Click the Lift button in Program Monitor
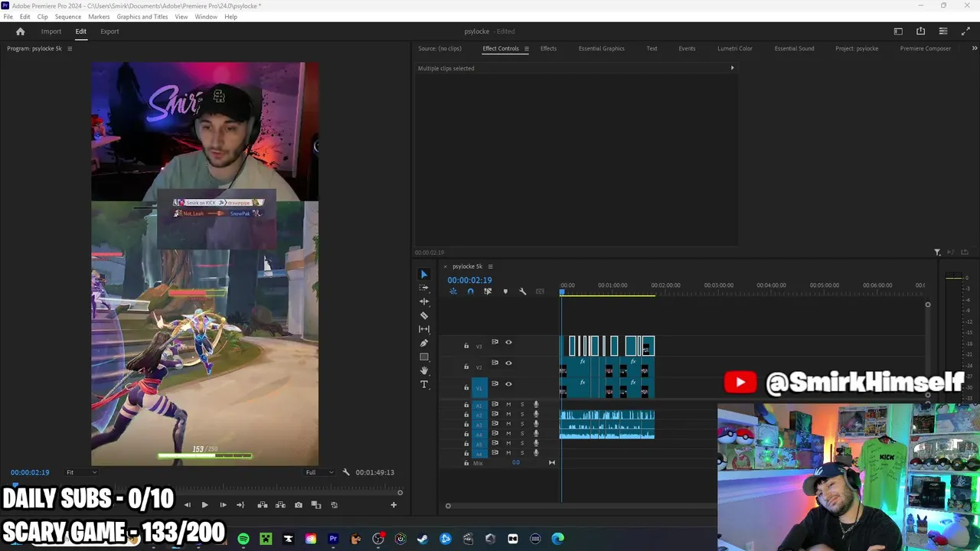The width and height of the screenshot is (980, 551). 262,505
